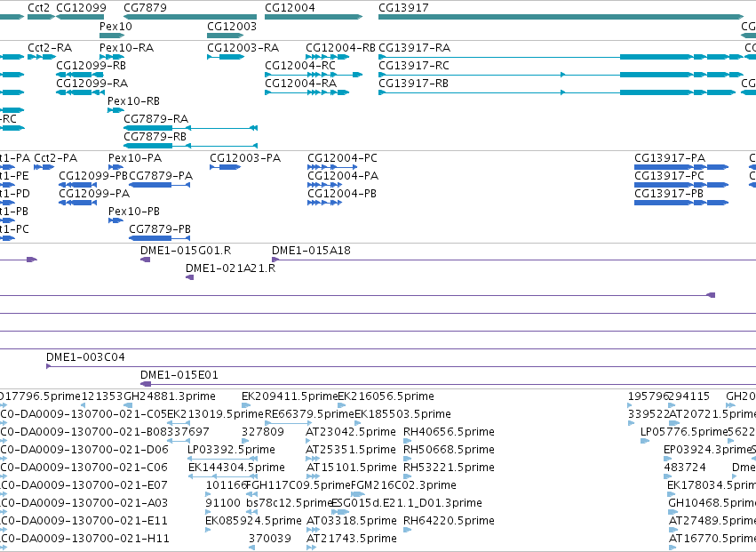Select the RH53221.5prime EST label
Viewport: 756px width, 552px height.
pyautogui.click(x=449, y=468)
